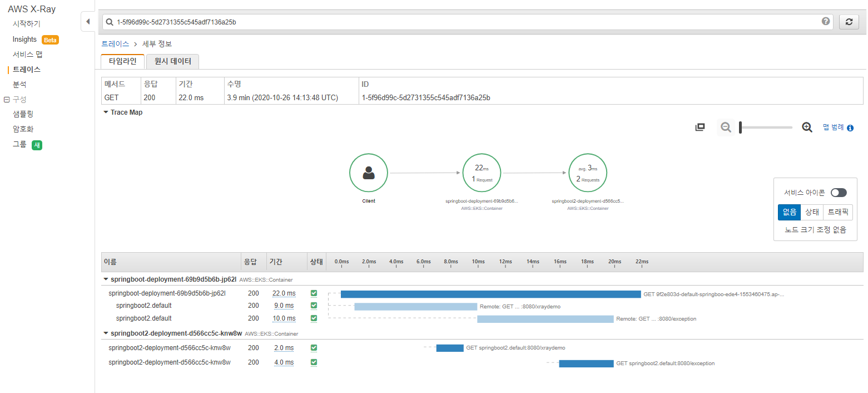Click the 10.0 ms duration link
This screenshot has width=868, height=393.
pyautogui.click(x=284, y=318)
